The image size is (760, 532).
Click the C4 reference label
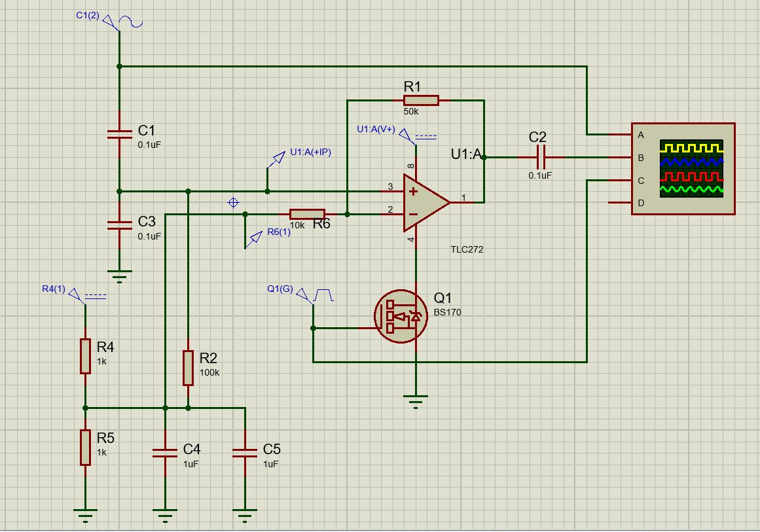[x=192, y=449]
